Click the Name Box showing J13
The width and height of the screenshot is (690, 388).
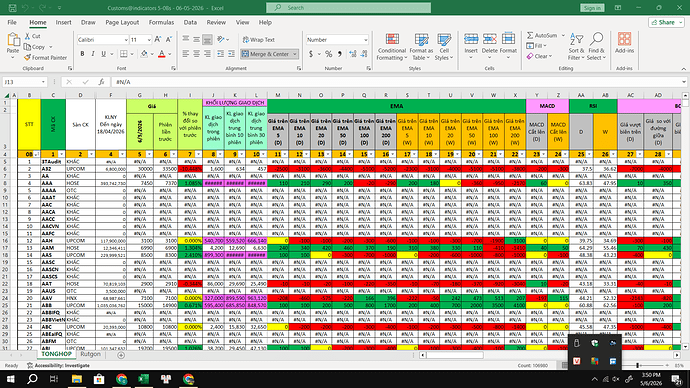25,82
